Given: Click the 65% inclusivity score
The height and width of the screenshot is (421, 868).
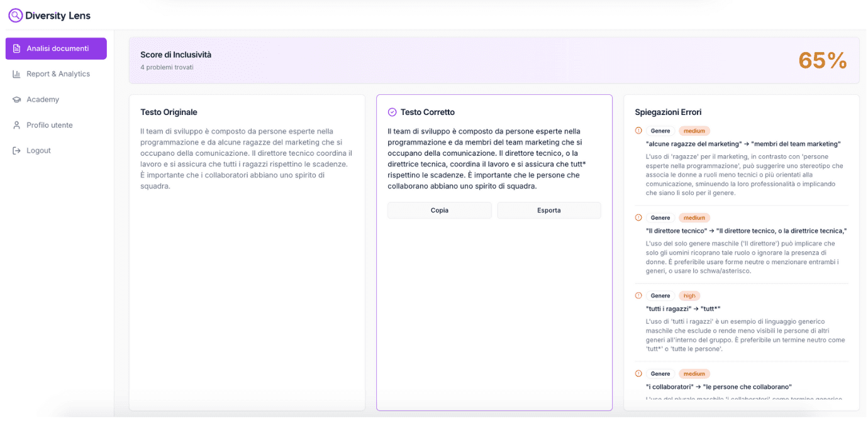Looking at the screenshot, I should [823, 60].
